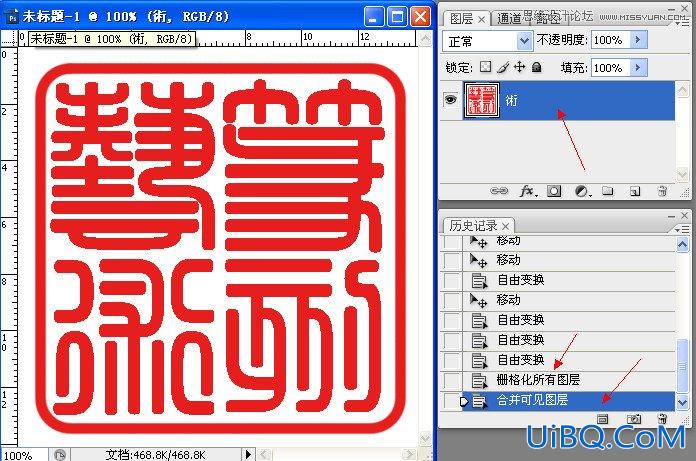Open the fx layer style menu
Screen dimensions: 696x461
[527, 191]
